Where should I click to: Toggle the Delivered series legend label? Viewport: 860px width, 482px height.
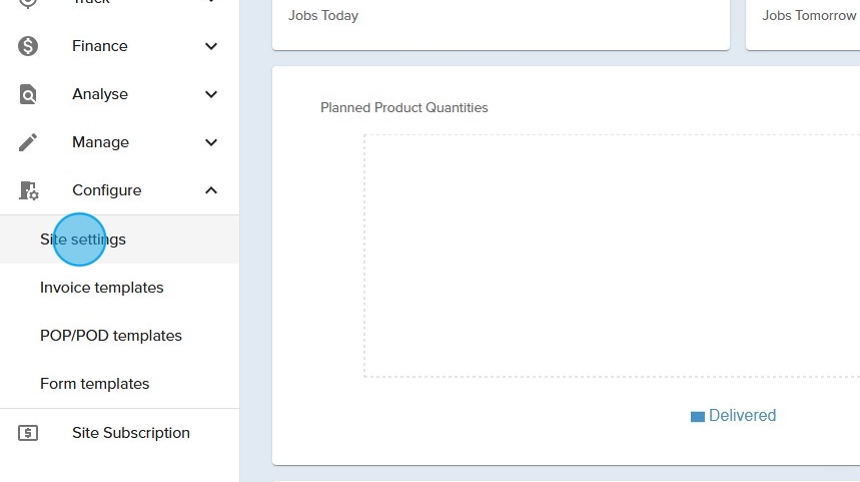[x=742, y=416]
